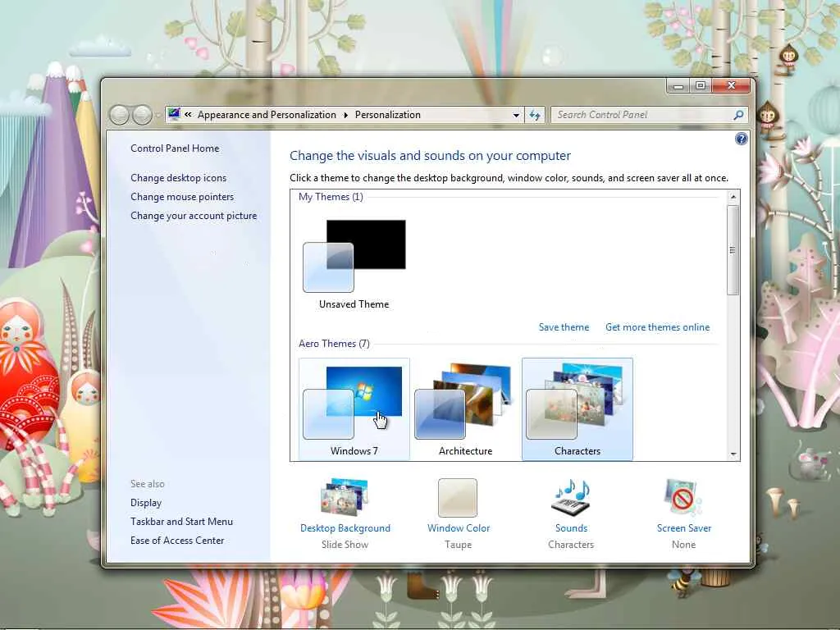Click the Sounds text link
840x630 pixels.
click(571, 528)
